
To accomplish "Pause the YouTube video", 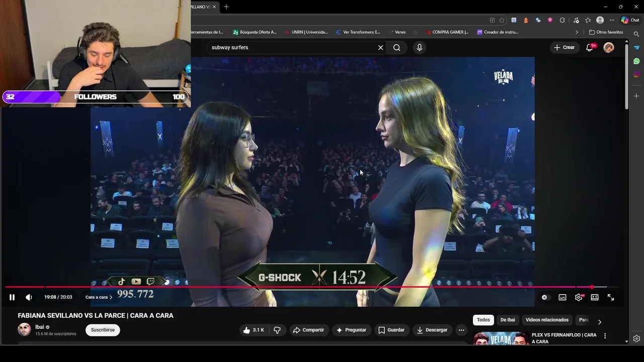I will coord(12,297).
